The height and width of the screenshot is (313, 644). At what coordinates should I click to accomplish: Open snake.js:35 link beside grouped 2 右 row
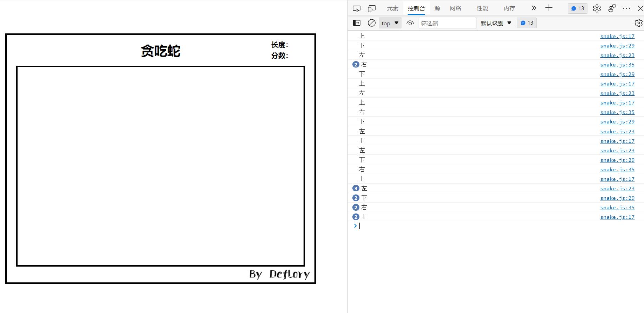617,65
